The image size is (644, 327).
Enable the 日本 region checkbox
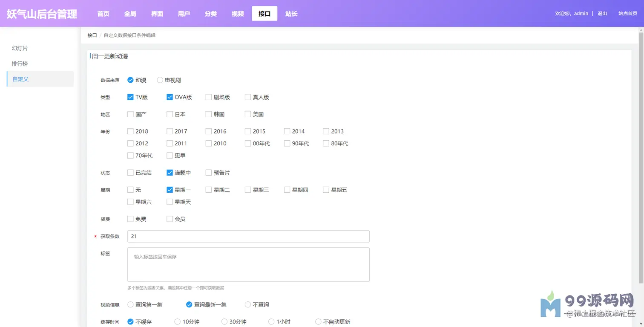[x=170, y=114]
